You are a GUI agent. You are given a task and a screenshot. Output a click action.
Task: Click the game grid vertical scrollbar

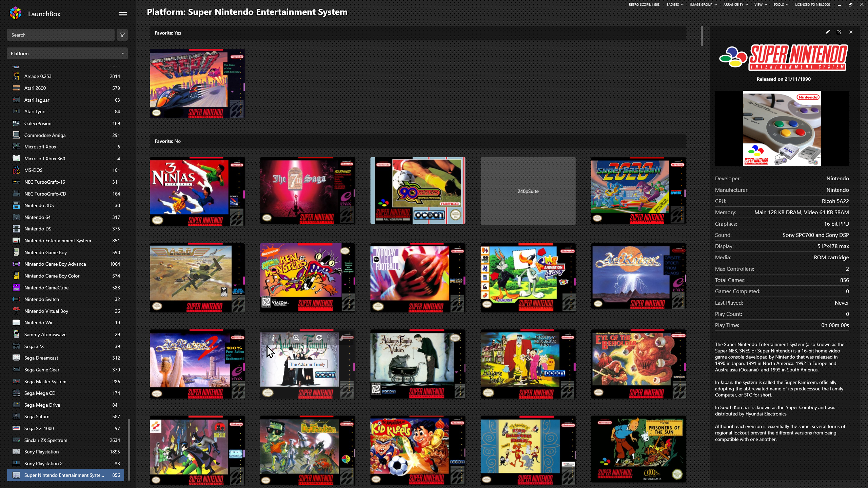click(x=702, y=36)
